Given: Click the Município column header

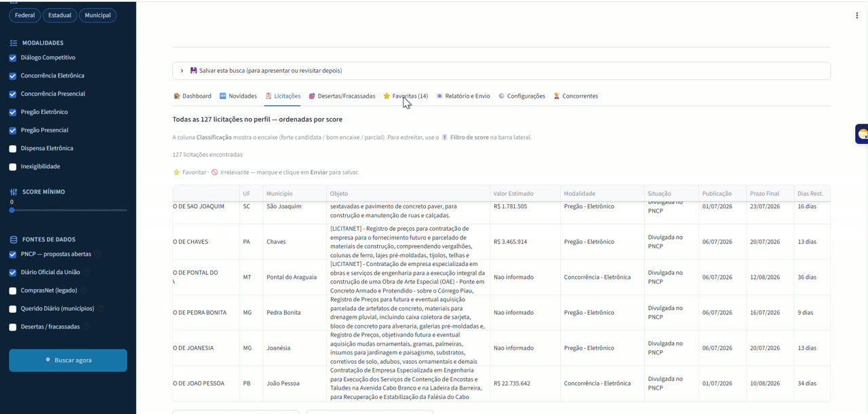Looking at the screenshot, I should [x=295, y=193].
